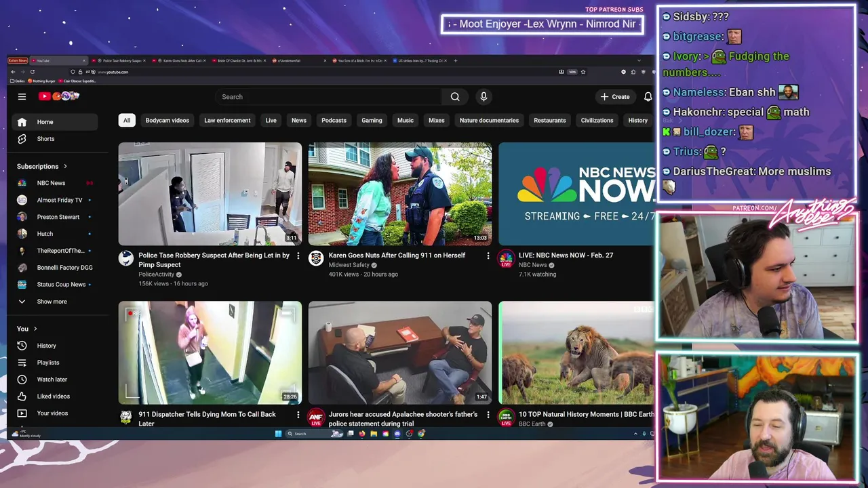Open the notifications bell
The image size is (868, 488).
[648, 97]
